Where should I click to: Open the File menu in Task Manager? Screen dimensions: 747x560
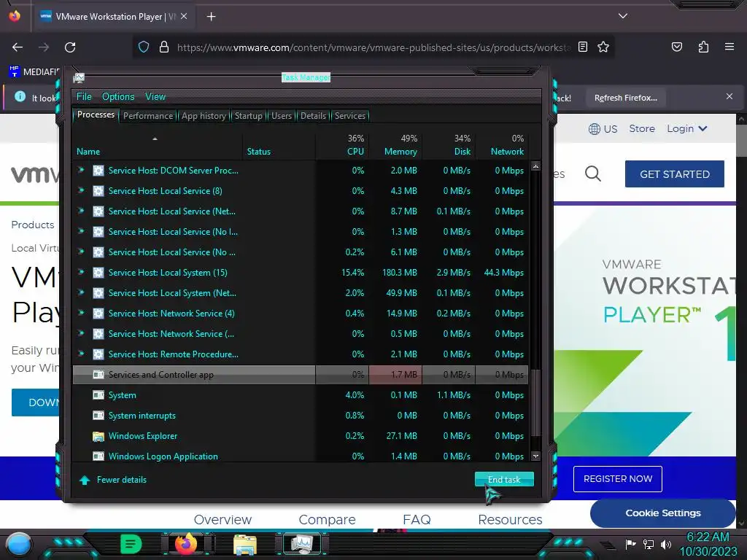pyautogui.click(x=84, y=97)
